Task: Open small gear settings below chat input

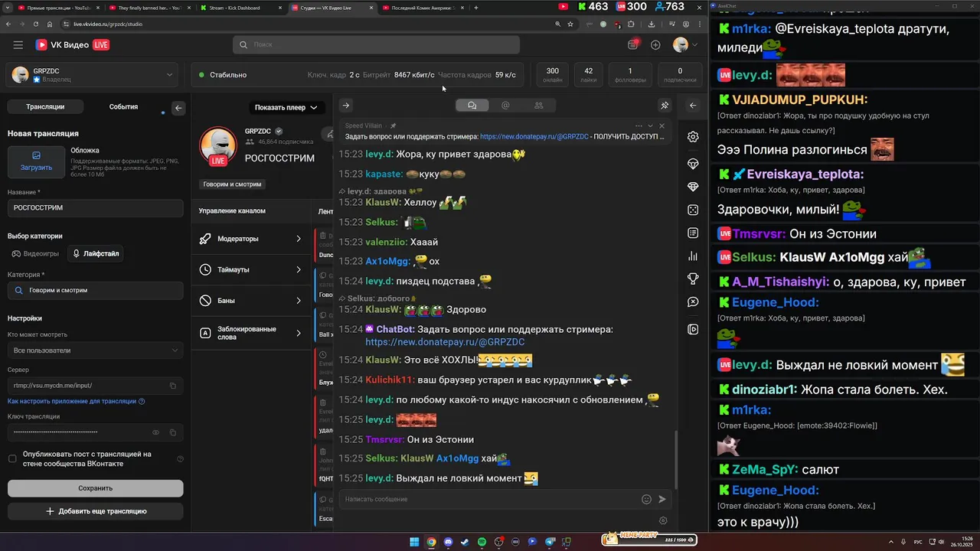Action: click(x=663, y=520)
